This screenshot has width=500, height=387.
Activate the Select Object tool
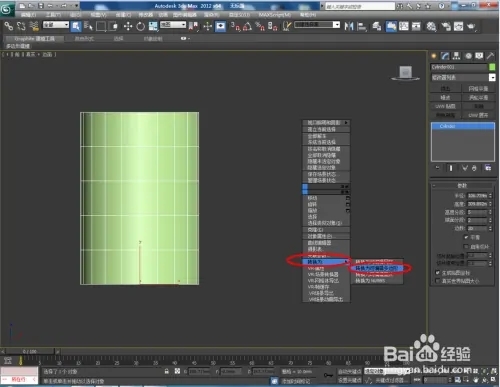pos(76,26)
